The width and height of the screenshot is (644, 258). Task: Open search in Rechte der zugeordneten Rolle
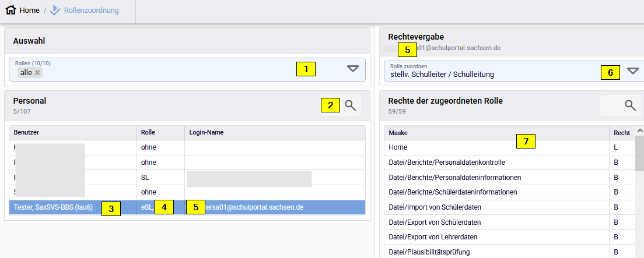pos(629,105)
